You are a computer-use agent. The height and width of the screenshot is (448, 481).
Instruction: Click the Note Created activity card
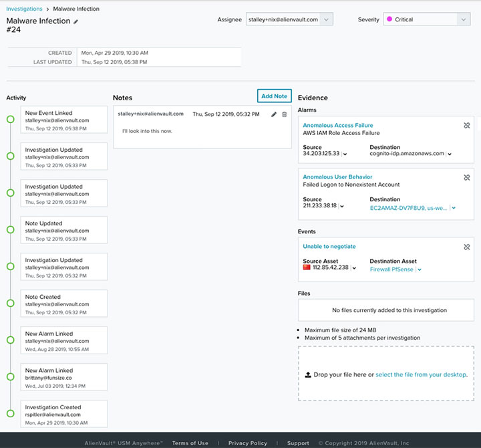point(64,304)
